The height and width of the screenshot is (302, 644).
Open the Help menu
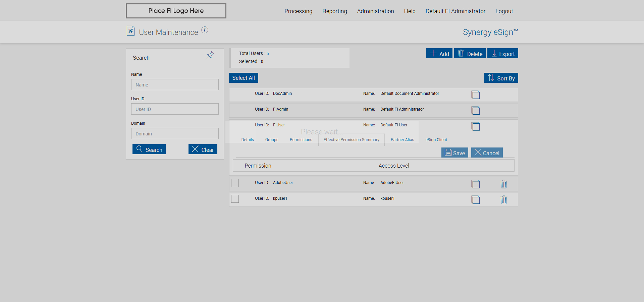[x=410, y=11]
